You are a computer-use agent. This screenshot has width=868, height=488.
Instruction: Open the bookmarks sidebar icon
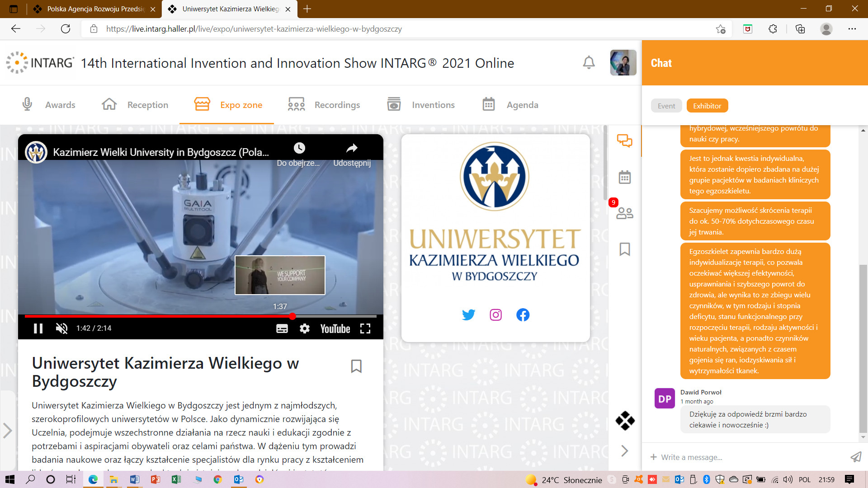pyautogui.click(x=625, y=249)
